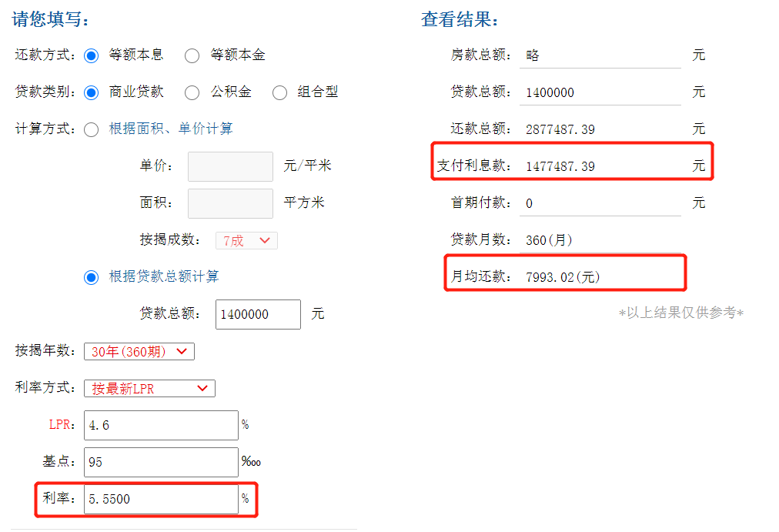Click the 月均还款 value 7993.02(元)
The image size is (779, 532).
563,277
